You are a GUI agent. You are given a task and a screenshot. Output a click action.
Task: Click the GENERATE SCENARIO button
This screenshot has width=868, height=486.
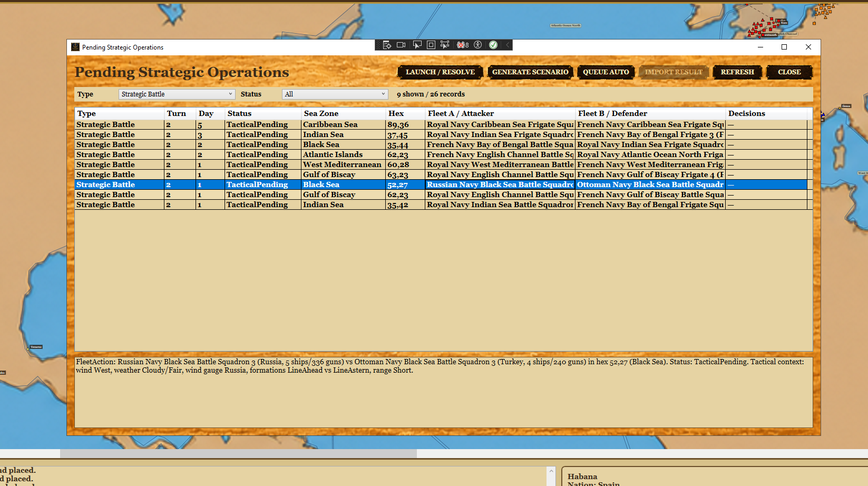[x=530, y=72]
